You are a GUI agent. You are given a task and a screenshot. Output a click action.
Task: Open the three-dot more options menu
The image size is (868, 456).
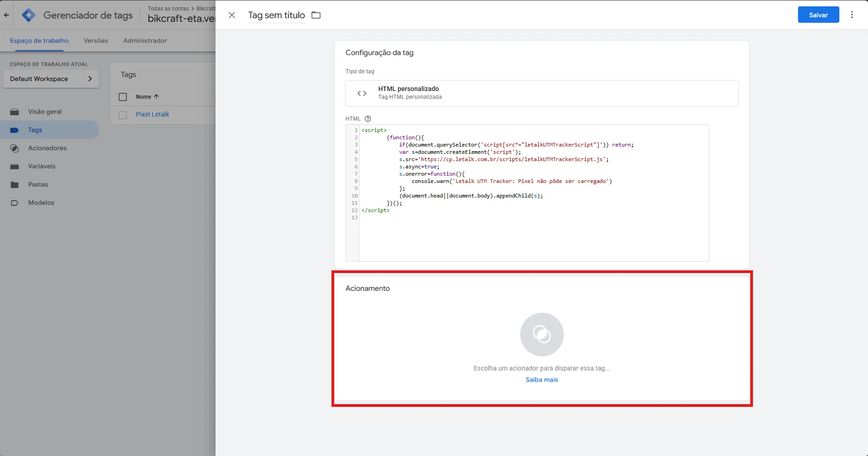(852, 15)
